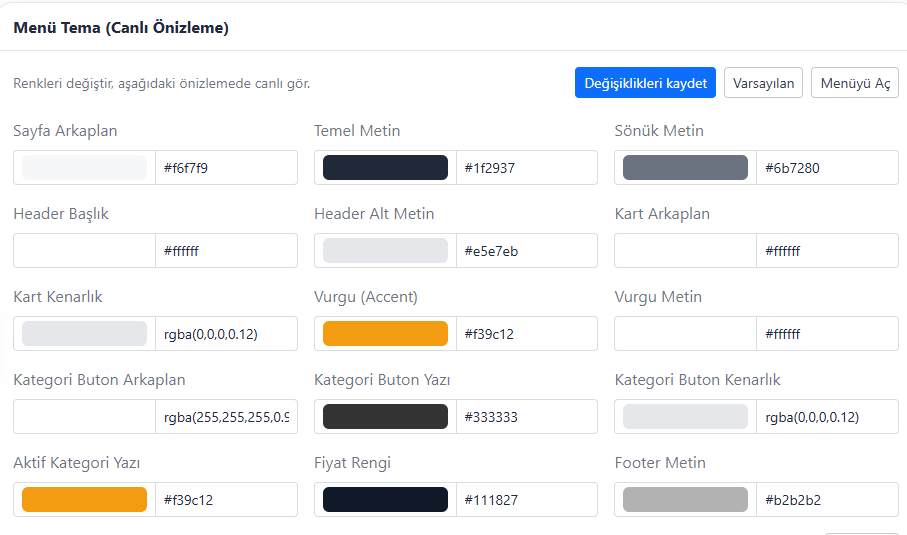Open the Sayfa Arkaplan color swatch
The image size is (907, 535).
85,168
